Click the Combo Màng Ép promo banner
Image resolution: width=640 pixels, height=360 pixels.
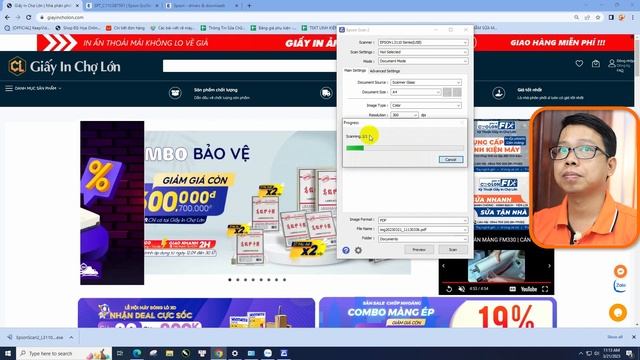[438, 313]
